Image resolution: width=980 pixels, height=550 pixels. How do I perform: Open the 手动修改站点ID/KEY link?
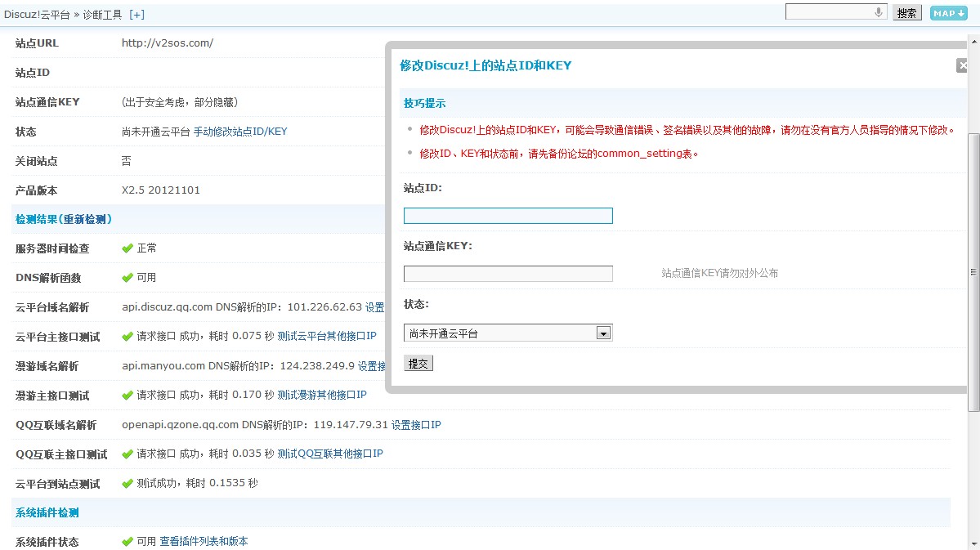[240, 132]
